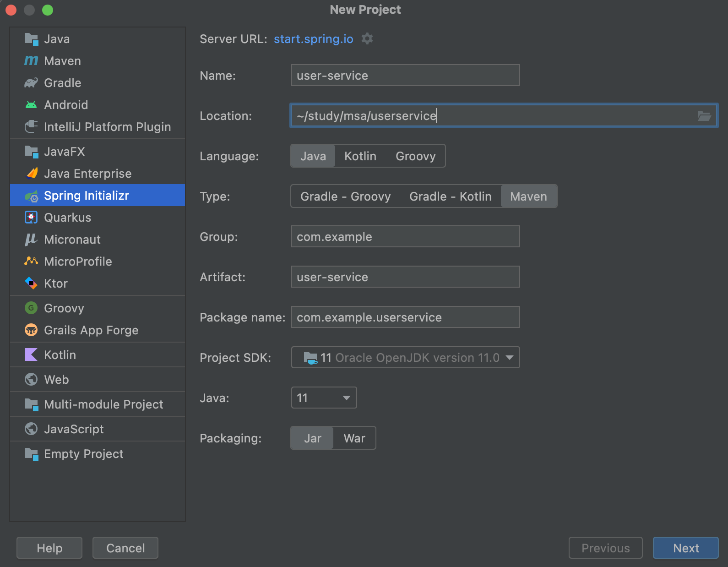This screenshot has height=567, width=728.
Task: Open the start.spring.io link
Action: pyautogui.click(x=314, y=39)
